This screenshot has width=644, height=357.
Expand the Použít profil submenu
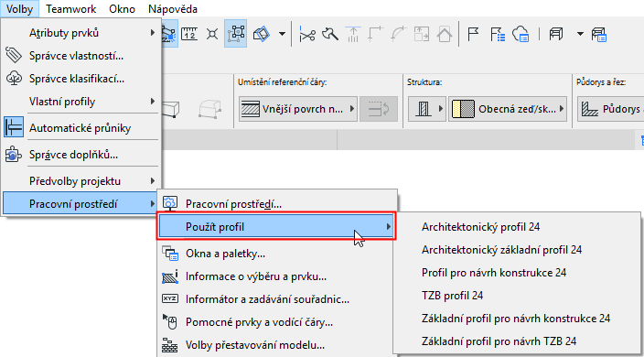[276, 226]
